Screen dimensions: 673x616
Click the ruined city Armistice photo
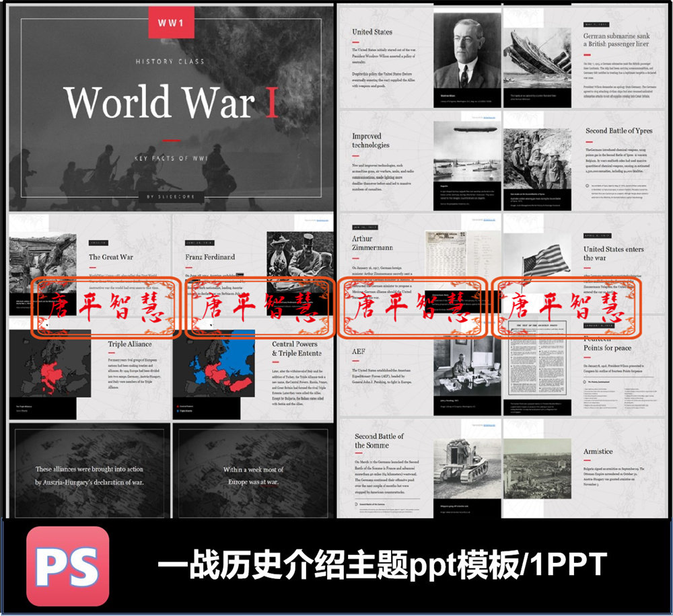[x=537, y=469]
